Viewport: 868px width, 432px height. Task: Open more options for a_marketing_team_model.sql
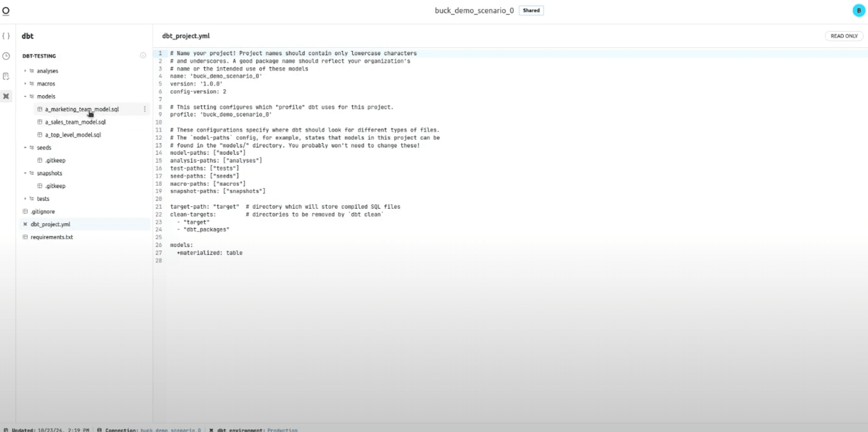tap(144, 109)
